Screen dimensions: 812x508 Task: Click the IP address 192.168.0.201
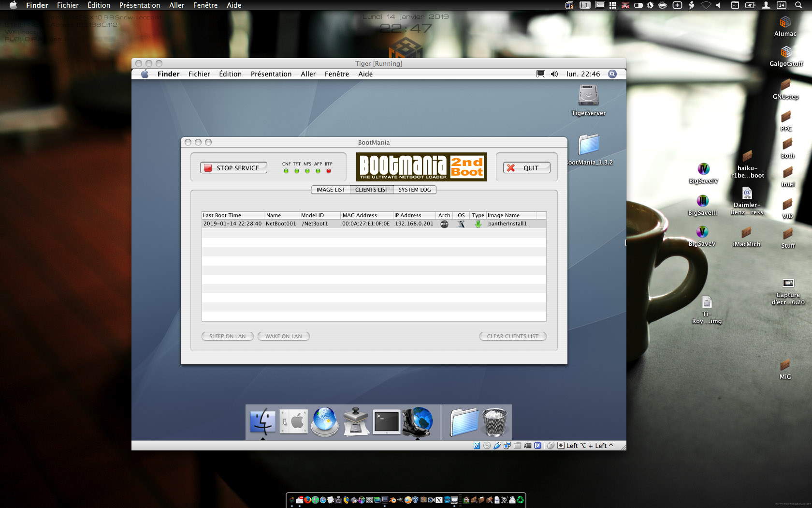pyautogui.click(x=414, y=224)
